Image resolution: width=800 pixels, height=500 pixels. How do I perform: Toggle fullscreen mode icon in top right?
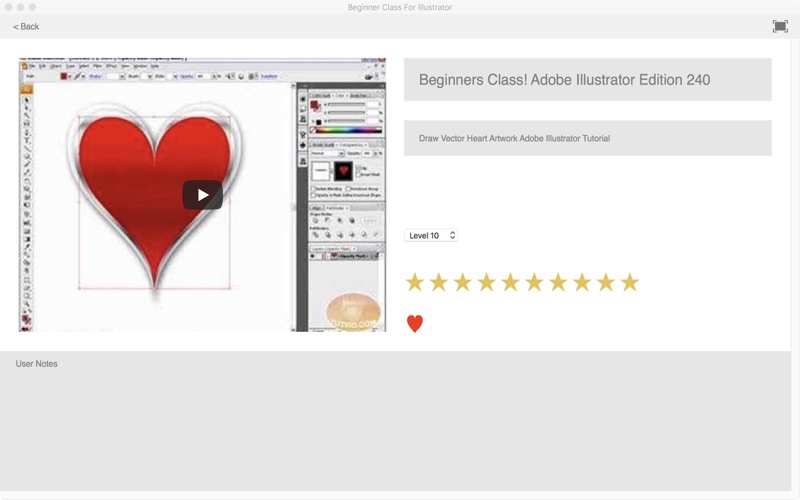(780, 27)
